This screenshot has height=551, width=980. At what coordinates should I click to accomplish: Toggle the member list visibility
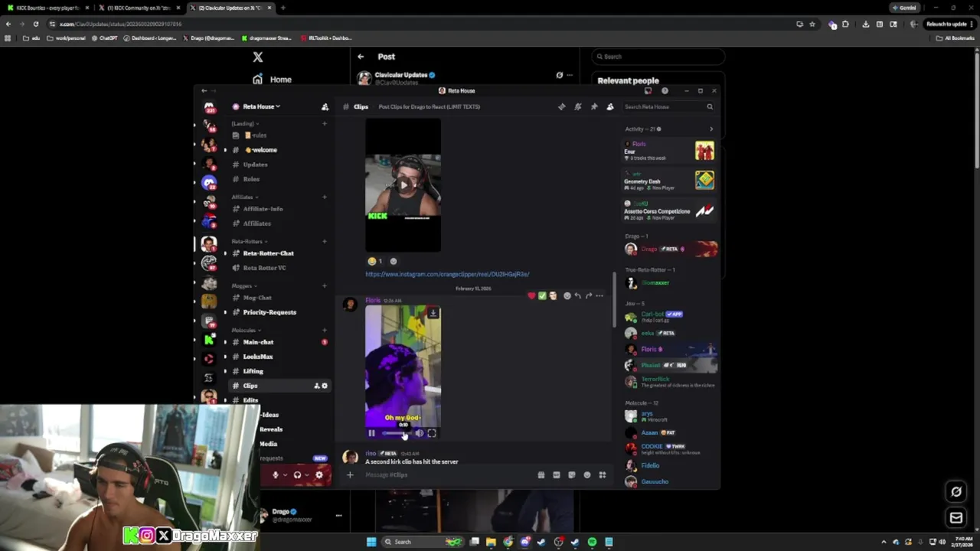pyautogui.click(x=610, y=106)
